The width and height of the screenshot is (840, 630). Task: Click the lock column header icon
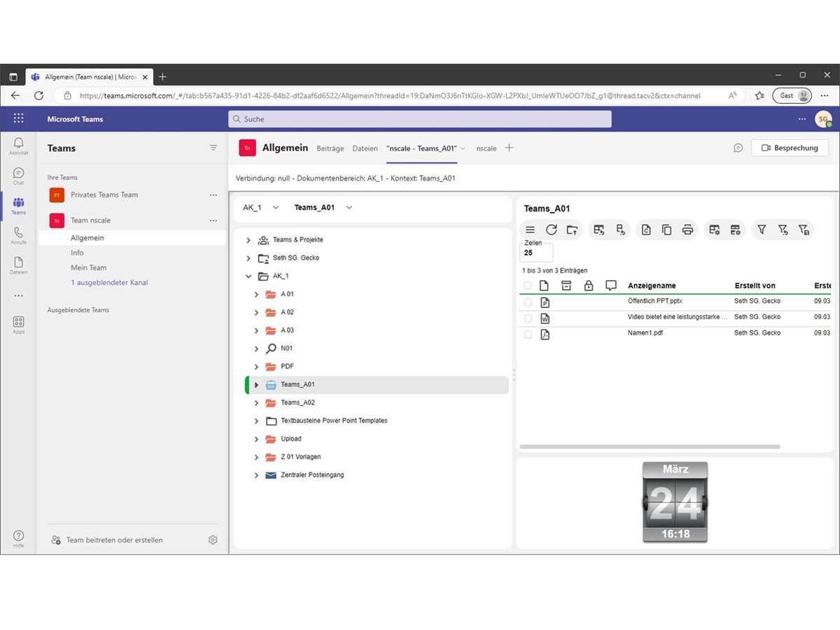pos(589,286)
